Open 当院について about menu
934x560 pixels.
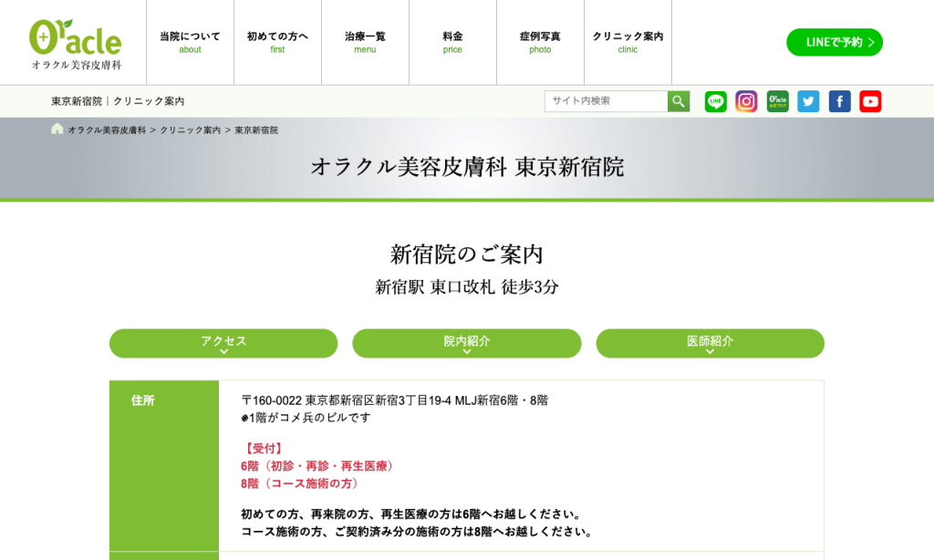(190, 42)
